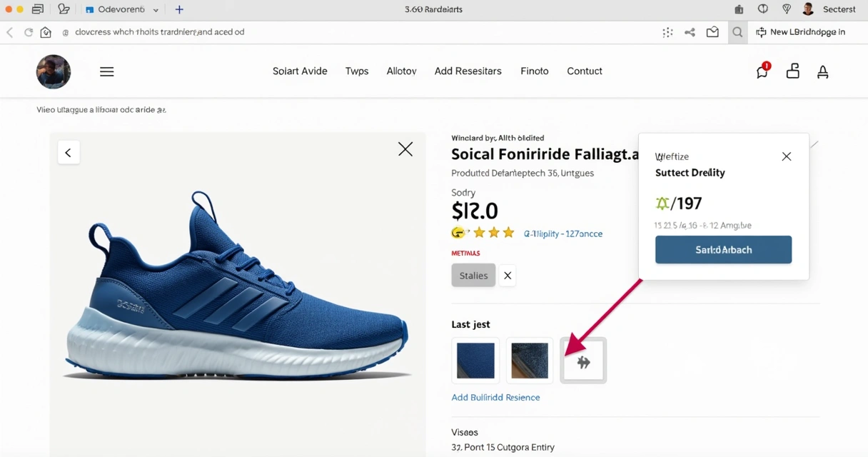This screenshot has height=457, width=868.
Task: Open a new browser tab with the plus button
Action: tap(178, 9)
